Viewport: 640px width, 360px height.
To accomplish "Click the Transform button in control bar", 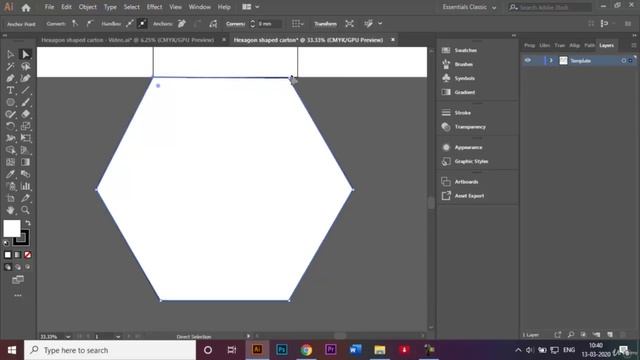I will click(325, 24).
